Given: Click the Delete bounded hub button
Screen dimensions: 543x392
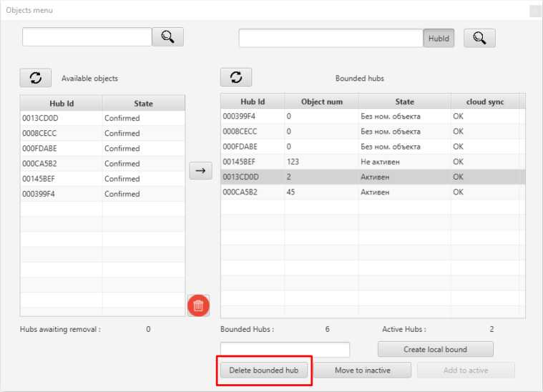Looking at the screenshot, I should pyautogui.click(x=263, y=370).
